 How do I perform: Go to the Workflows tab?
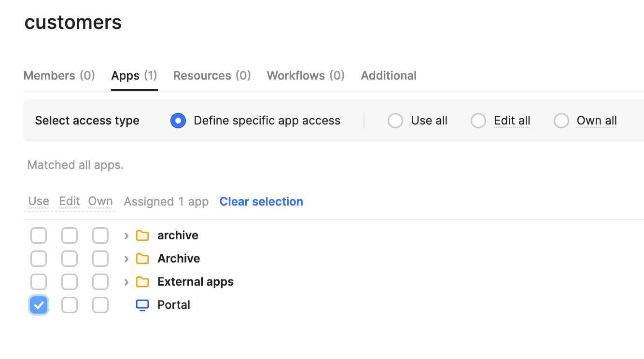coord(306,76)
